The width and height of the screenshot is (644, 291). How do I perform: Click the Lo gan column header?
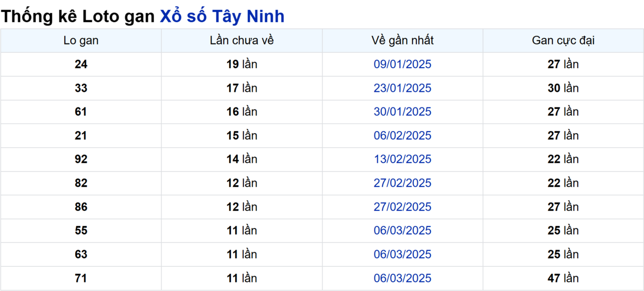(81, 41)
